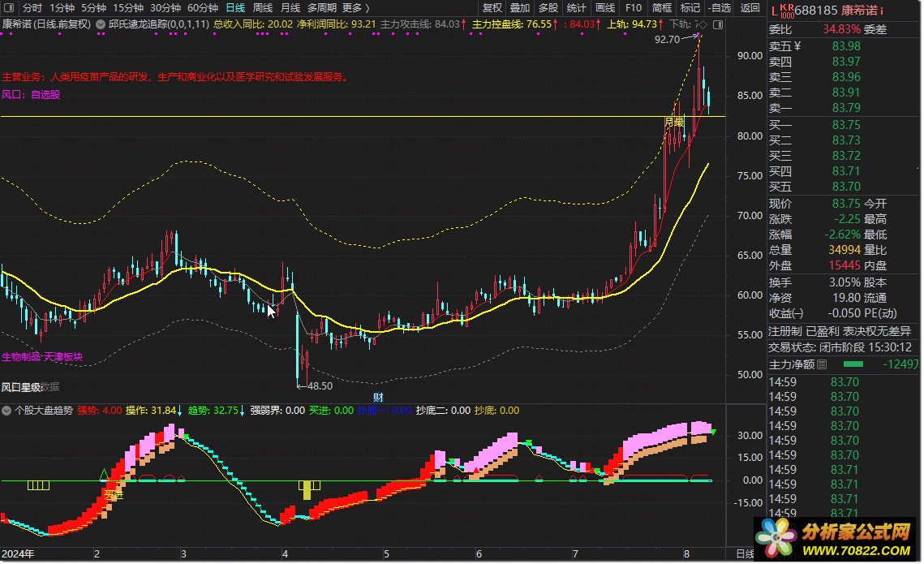Select the 60分钟 period tab

tap(202, 7)
